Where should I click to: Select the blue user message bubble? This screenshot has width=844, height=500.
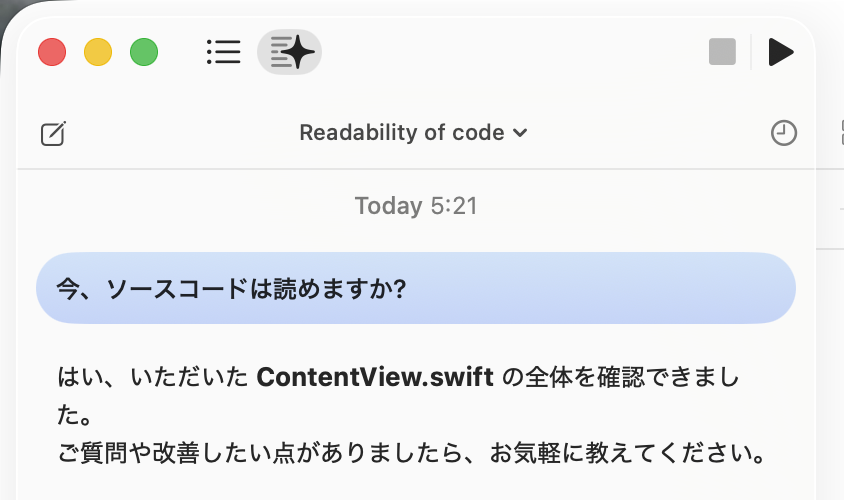coord(416,288)
